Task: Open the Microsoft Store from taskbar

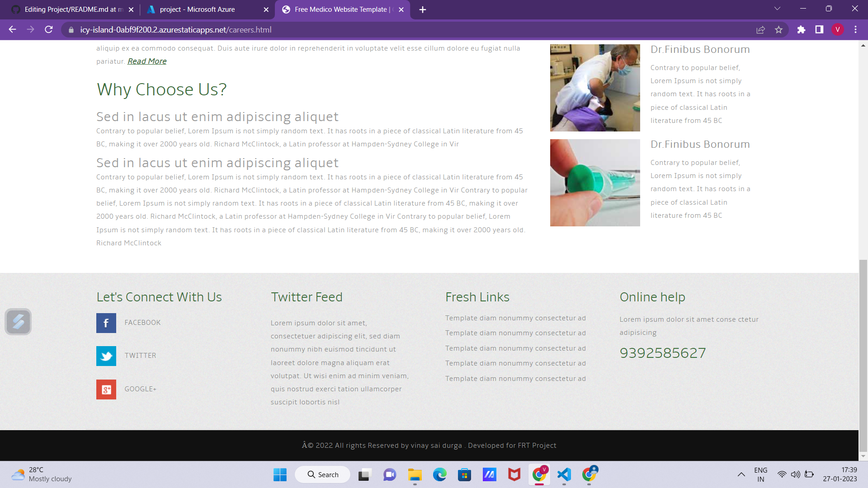Action: pos(465,474)
